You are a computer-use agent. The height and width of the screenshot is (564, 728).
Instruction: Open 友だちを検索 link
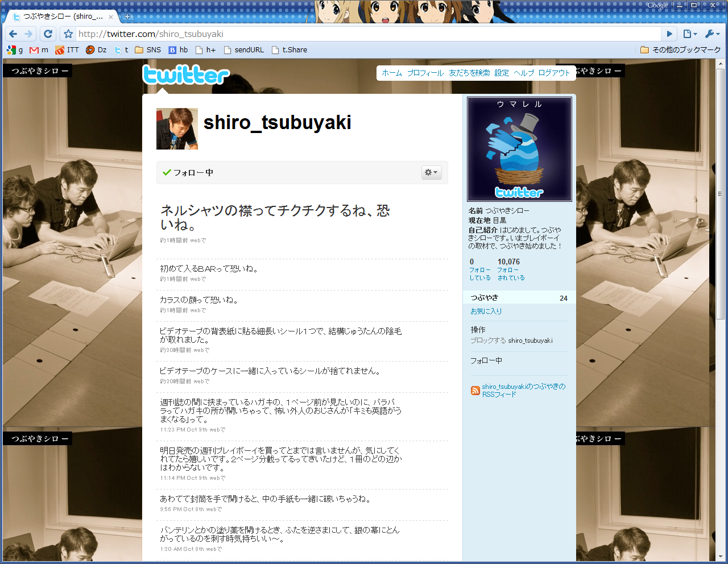pos(469,73)
